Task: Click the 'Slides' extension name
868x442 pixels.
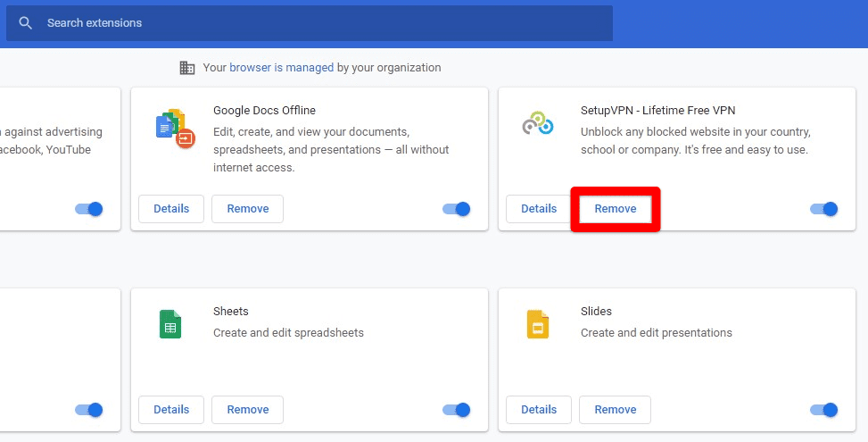Action: [x=596, y=312]
